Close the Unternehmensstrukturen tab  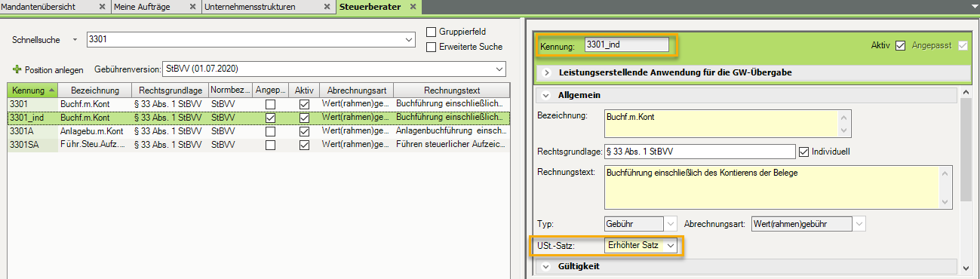pos(327,6)
